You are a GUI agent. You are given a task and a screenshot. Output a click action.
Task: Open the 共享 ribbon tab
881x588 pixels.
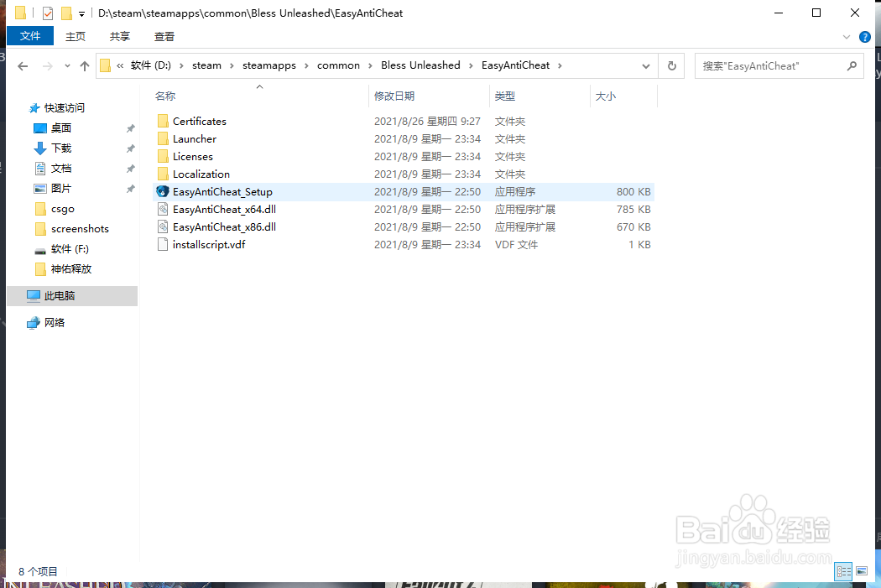pyautogui.click(x=120, y=37)
